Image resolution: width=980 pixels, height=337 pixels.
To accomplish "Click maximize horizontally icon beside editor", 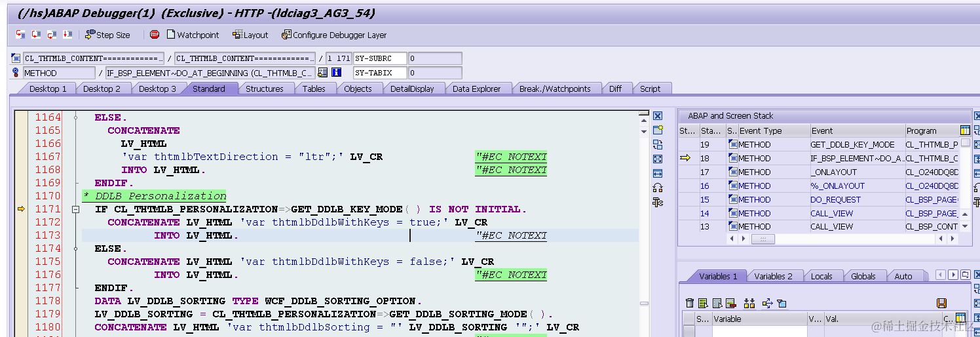I will [x=658, y=173].
